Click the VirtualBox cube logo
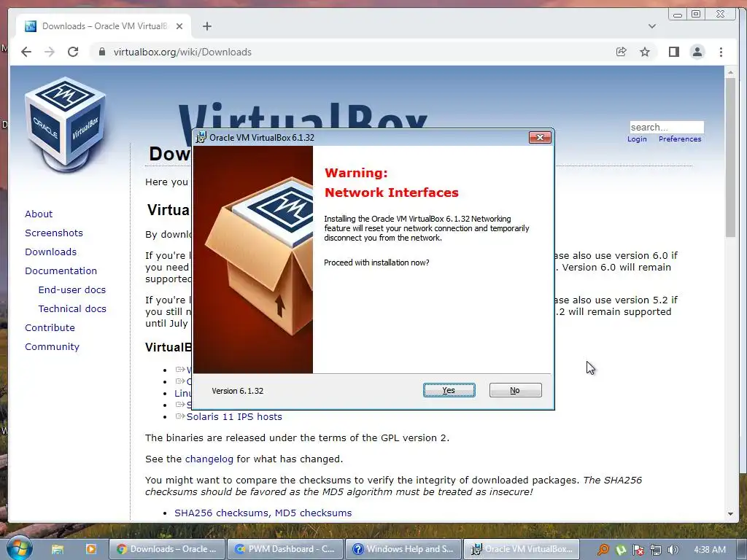 (65, 125)
